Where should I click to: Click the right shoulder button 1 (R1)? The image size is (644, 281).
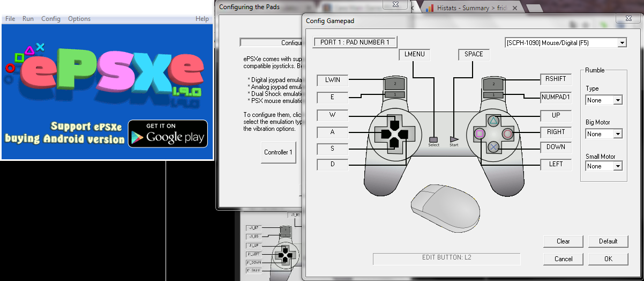coord(493,95)
